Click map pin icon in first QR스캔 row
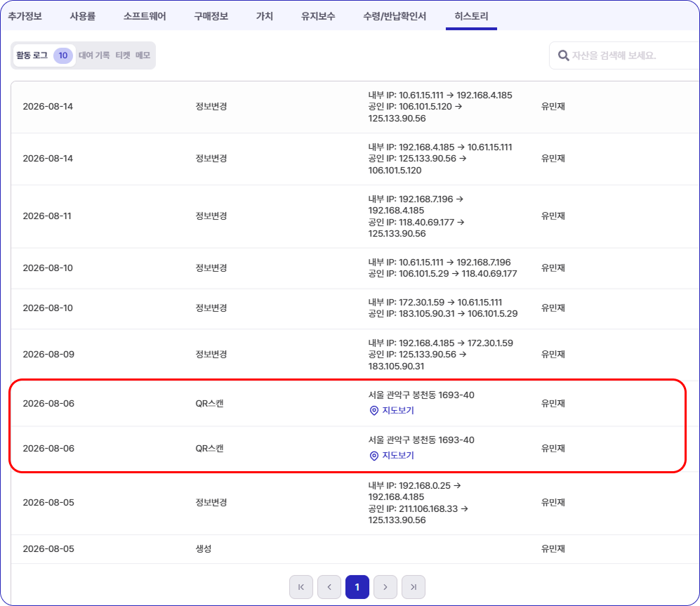This screenshot has width=700, height=606. pos(374,410)
